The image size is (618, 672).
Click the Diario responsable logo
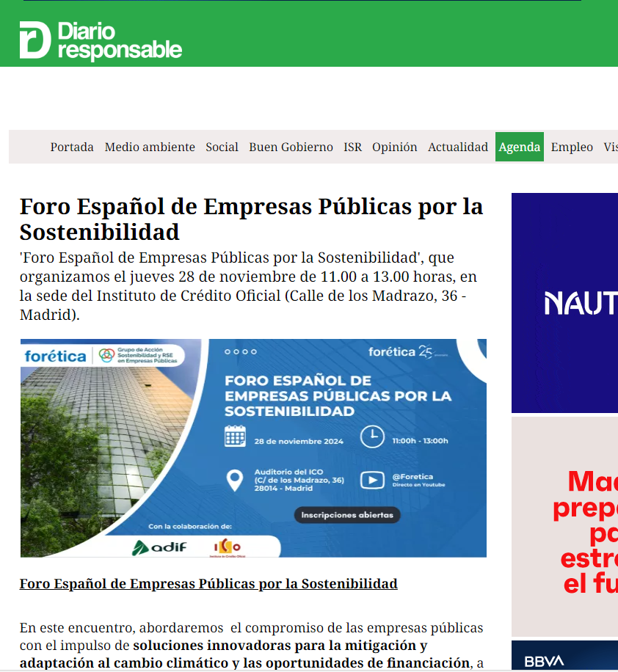101,40
